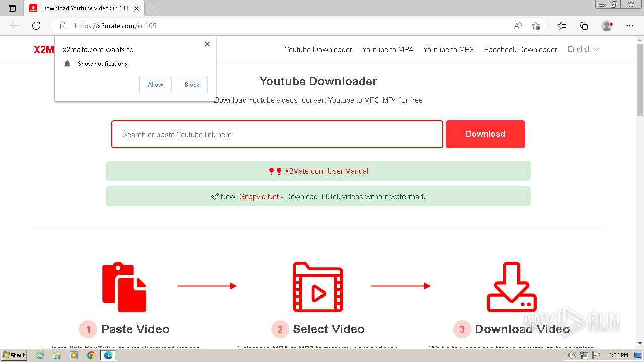This screenshot has width=644, height=362.
Task: Click the back navigation arrow
Action: (14, 26)
